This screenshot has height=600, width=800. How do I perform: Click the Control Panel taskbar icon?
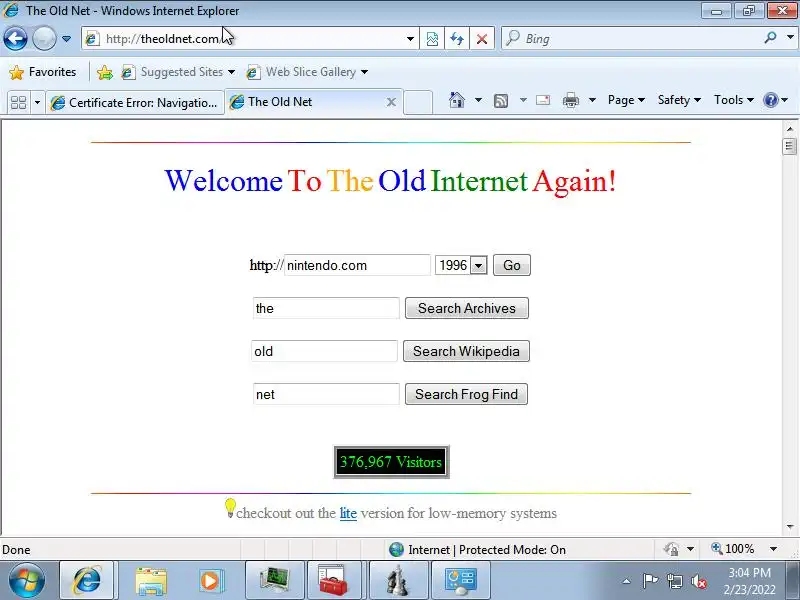(x=461, y=581)
